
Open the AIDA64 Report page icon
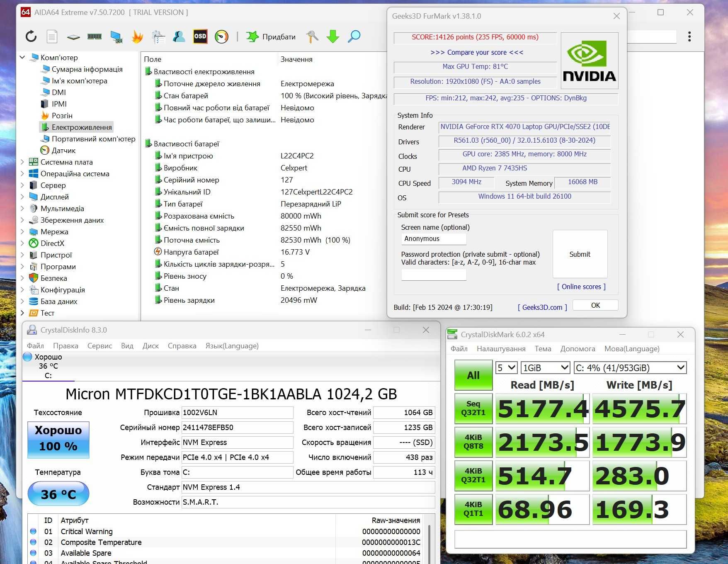[52, 36]
